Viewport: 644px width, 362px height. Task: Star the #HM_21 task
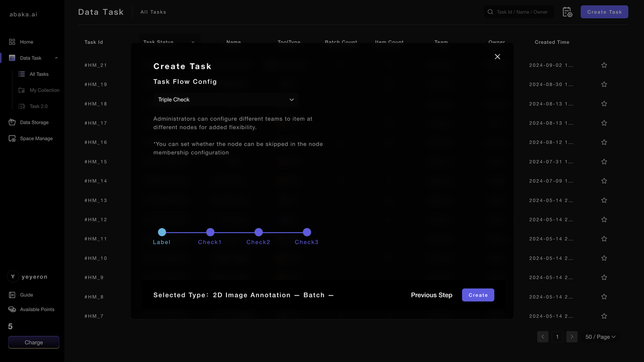pos(604,65)
